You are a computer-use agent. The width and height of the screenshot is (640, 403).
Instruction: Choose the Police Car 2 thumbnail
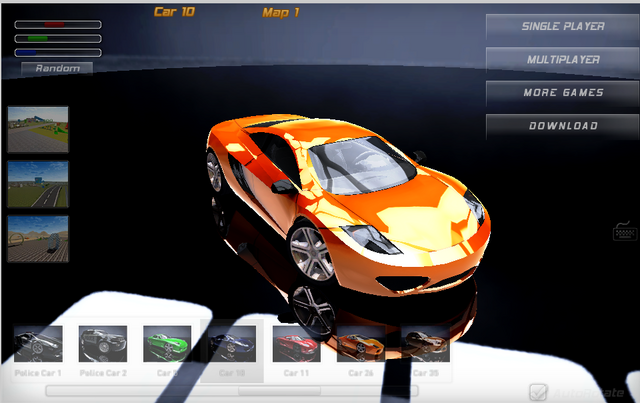coord(103,344)
